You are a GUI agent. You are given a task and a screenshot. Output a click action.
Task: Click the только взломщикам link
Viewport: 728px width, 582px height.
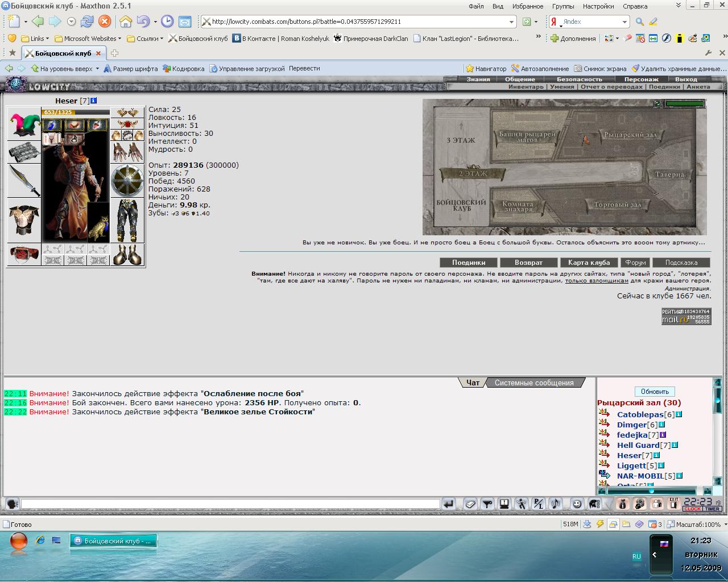coord(597,281)
